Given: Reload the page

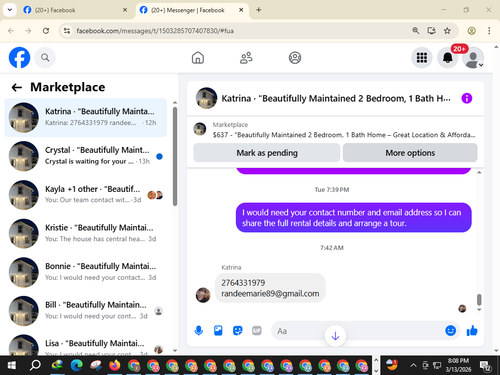Looking at the screenshot, I should pyautogui.click(x=46, y=31).
